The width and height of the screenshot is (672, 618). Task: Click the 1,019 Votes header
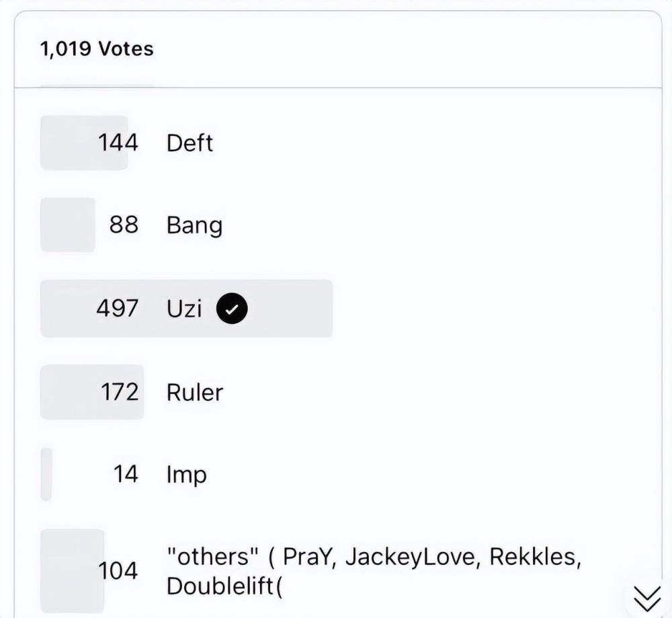click(97, 49)
